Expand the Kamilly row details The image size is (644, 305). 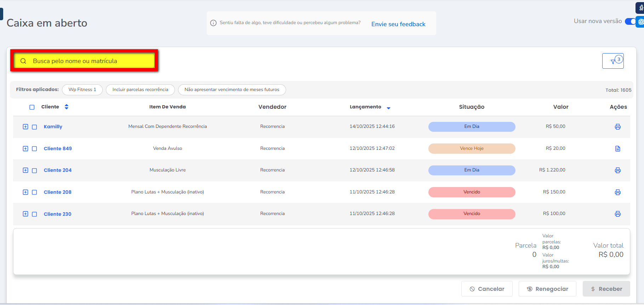point(25,127)
